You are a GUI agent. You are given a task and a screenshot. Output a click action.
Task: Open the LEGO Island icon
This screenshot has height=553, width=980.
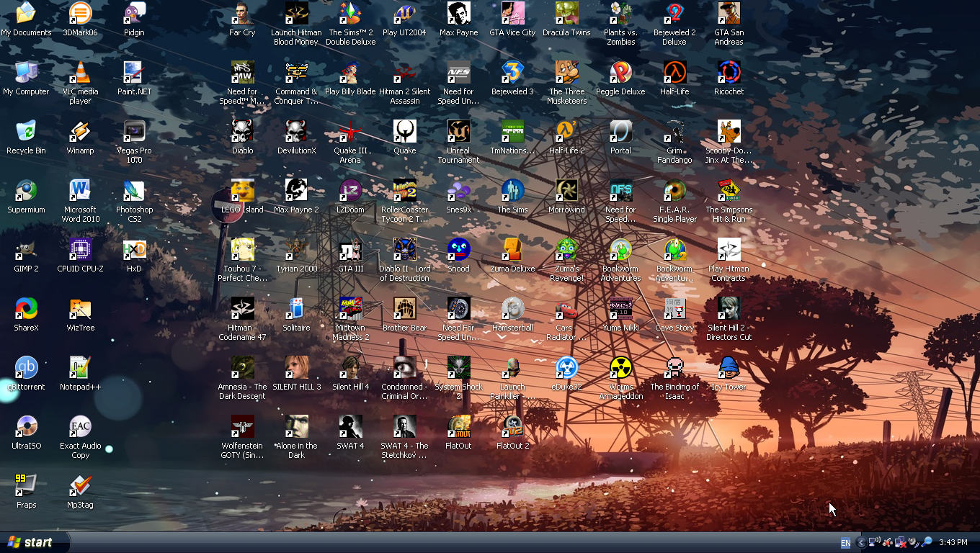pyautogui.click(x=242, y=190)
